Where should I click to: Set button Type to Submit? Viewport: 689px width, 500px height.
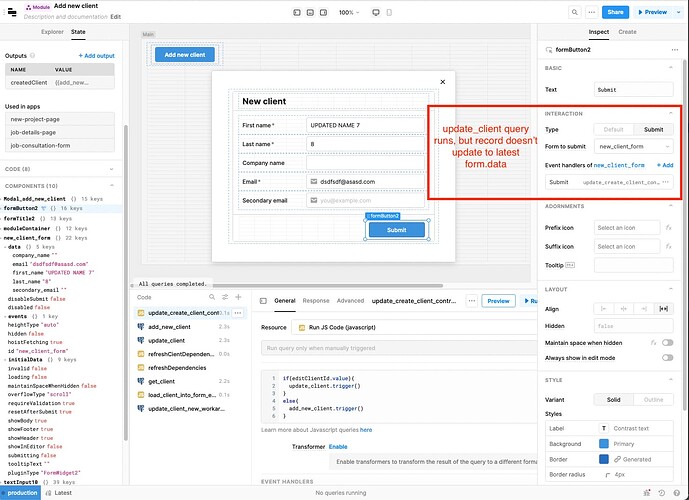[x=653, y=130]
